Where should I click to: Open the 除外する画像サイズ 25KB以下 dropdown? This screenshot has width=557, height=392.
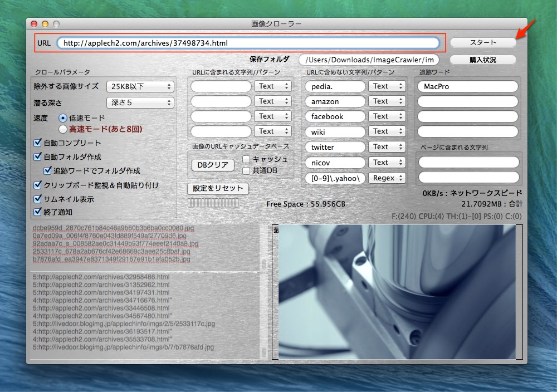[x=140, y=86]
